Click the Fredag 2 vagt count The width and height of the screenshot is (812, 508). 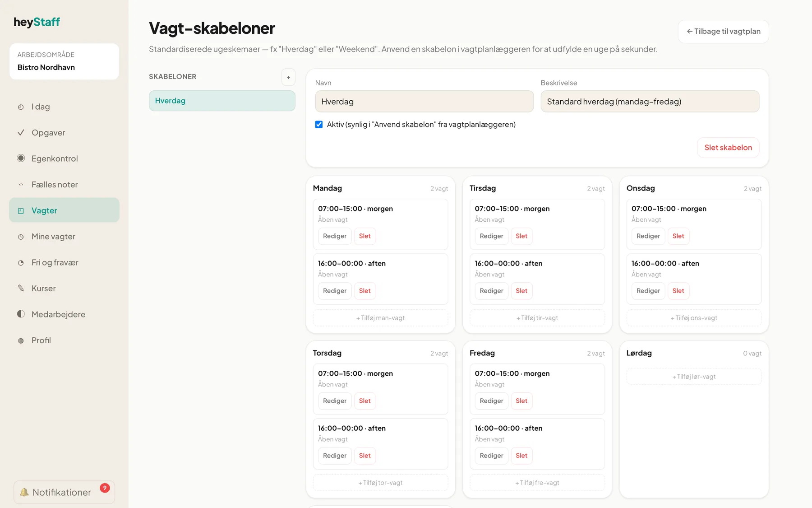596,354
